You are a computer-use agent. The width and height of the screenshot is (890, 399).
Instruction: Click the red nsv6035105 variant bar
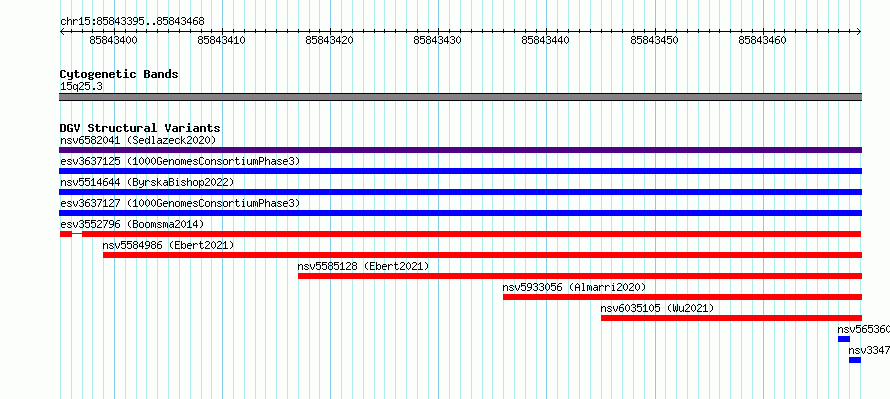(731, 318)
